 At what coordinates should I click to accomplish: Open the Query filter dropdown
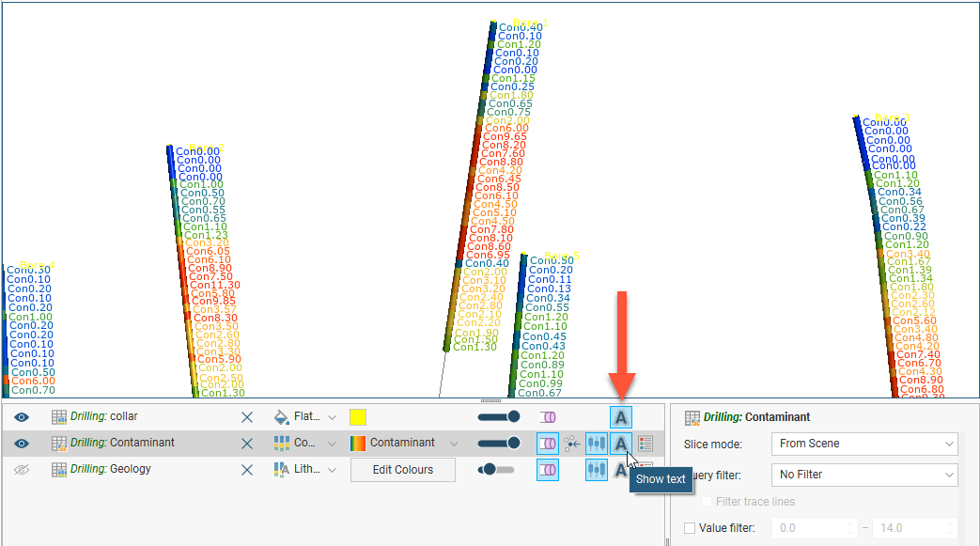pyautogui.click(x=863, y=475)
